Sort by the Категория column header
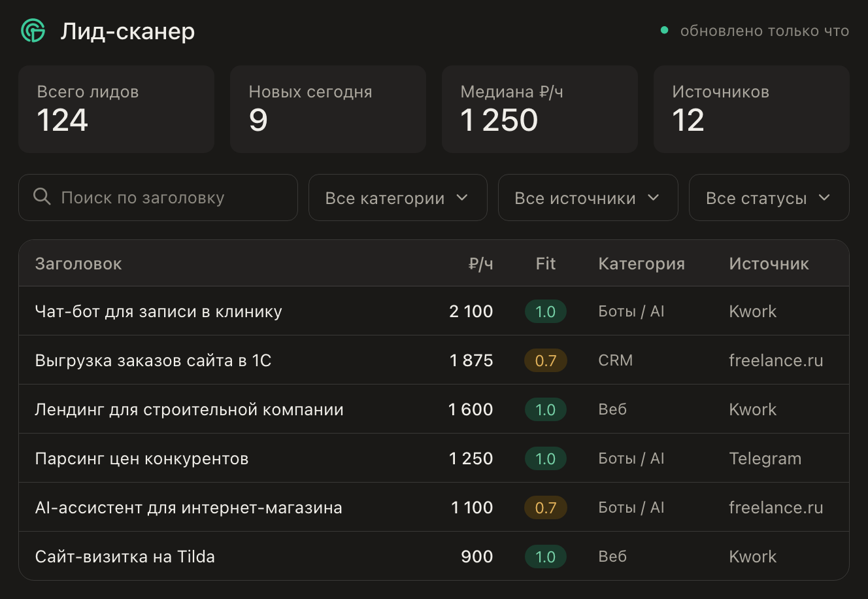This screenshot has width=868, height=599. [642, 264]
